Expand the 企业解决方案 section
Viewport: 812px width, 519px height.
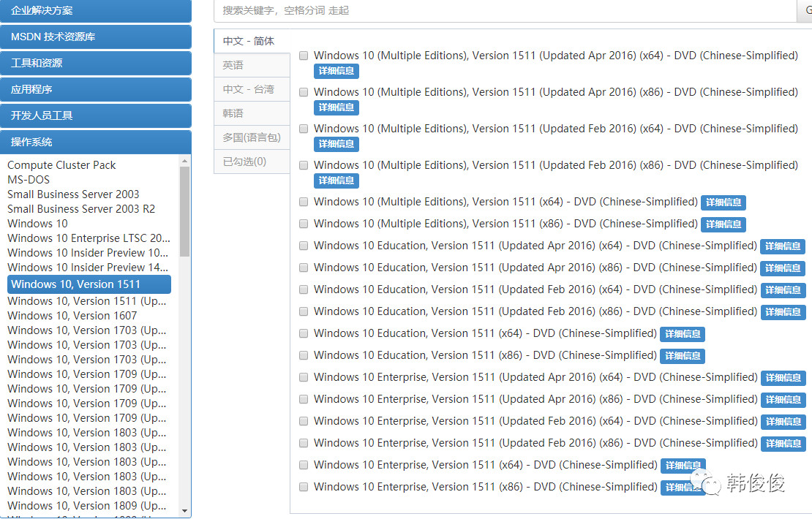coord(96,11)
